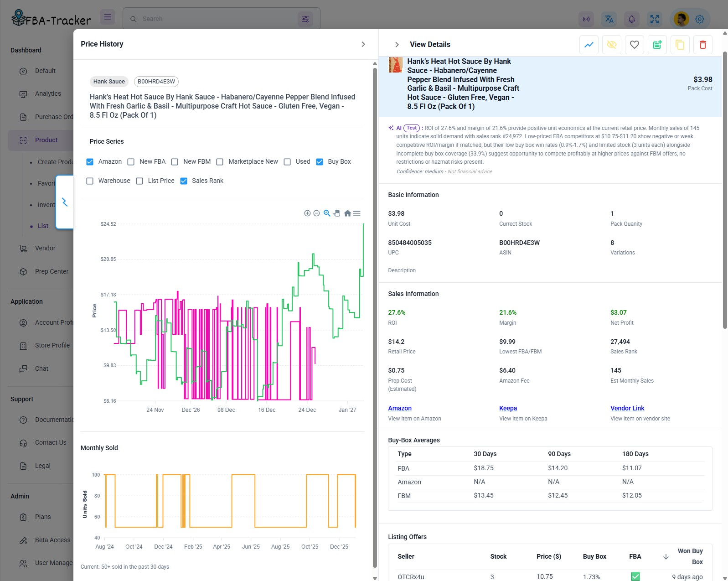Screen dimensions: 728x581
Task: Activate the chart panning hand tool
Action: [x=337, y=213]
